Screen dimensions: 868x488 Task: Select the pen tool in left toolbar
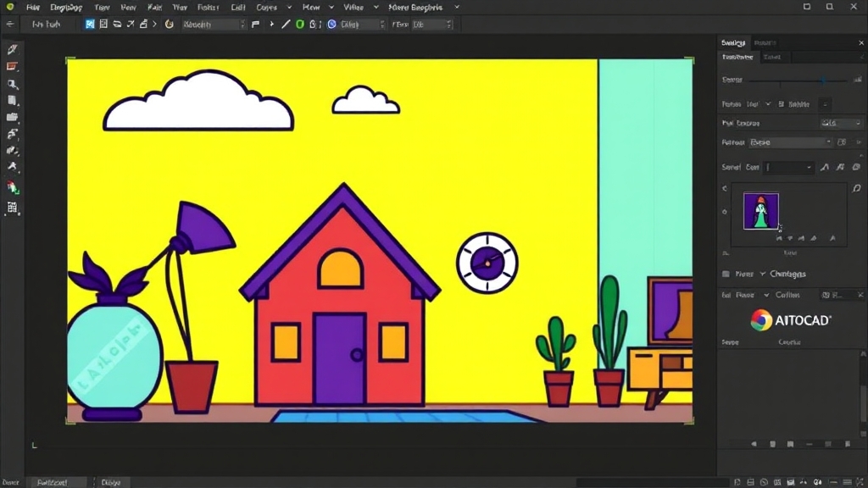pos(13,50)
